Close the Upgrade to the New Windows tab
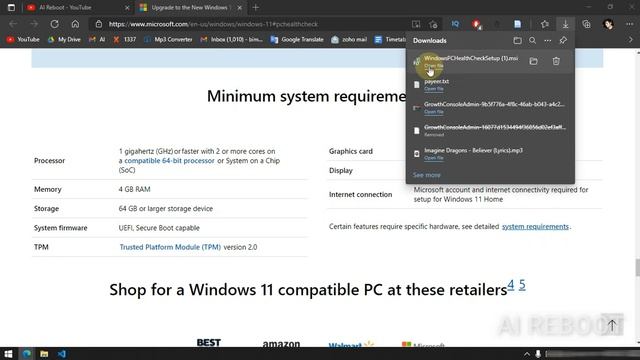The width and height of the screenshot is (640, 360). tap(240, 7)
